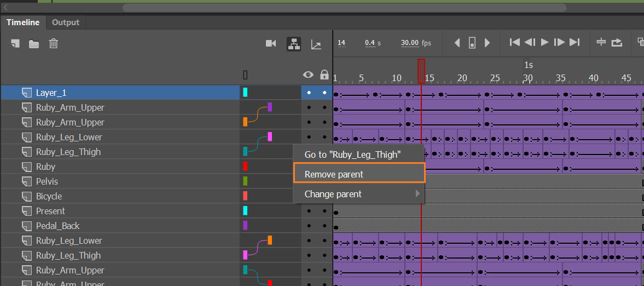Click the layer icon beside Layer_1
Screen dimensions: 644x286
(27, 93)
